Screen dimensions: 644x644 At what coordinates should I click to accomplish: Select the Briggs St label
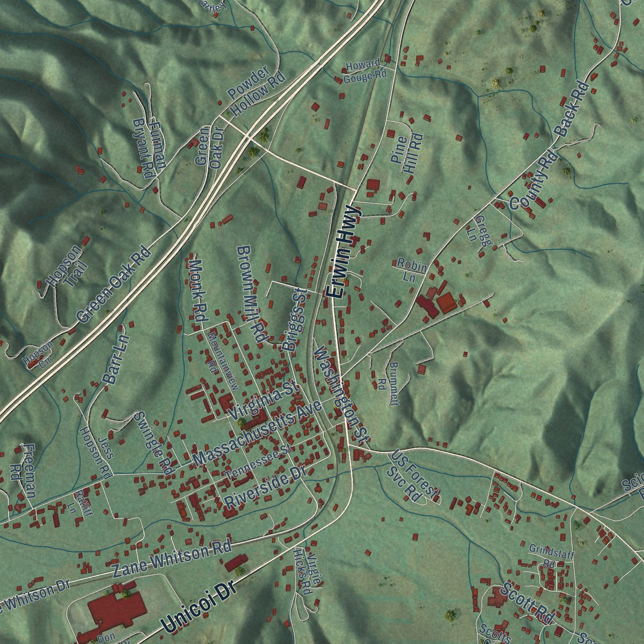295,320
